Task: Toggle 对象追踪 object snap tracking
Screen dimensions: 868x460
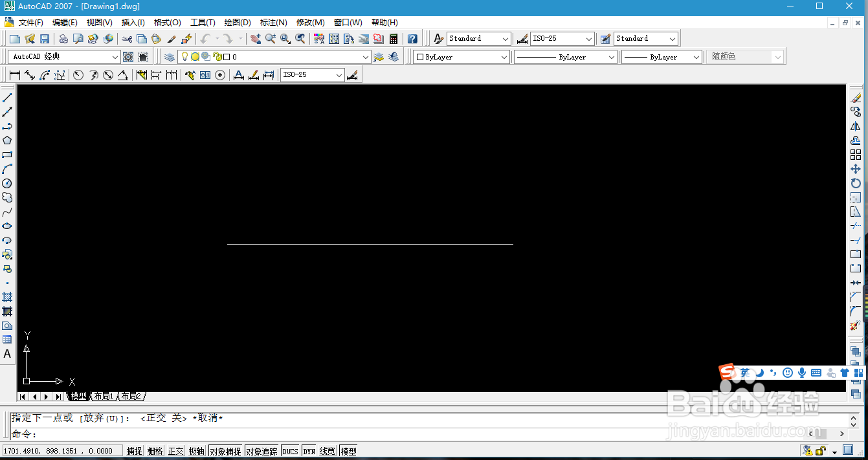Action: coord(262,451)
